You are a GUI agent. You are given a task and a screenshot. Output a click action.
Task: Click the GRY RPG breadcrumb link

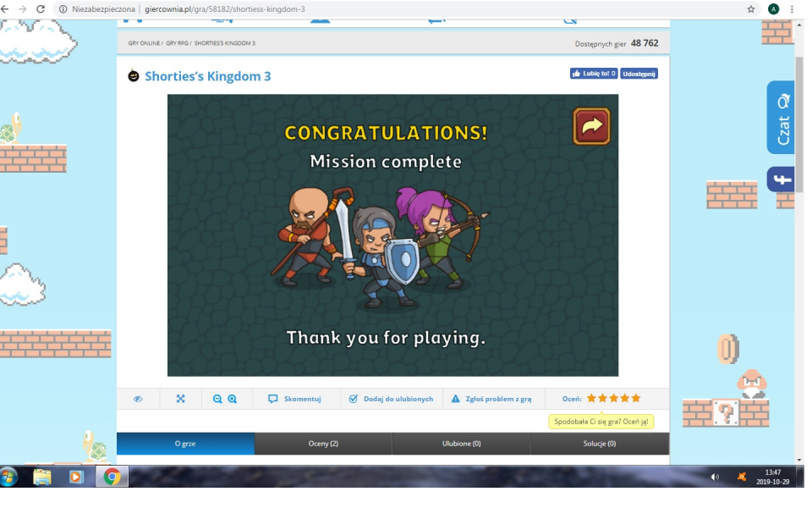point(177,43)
